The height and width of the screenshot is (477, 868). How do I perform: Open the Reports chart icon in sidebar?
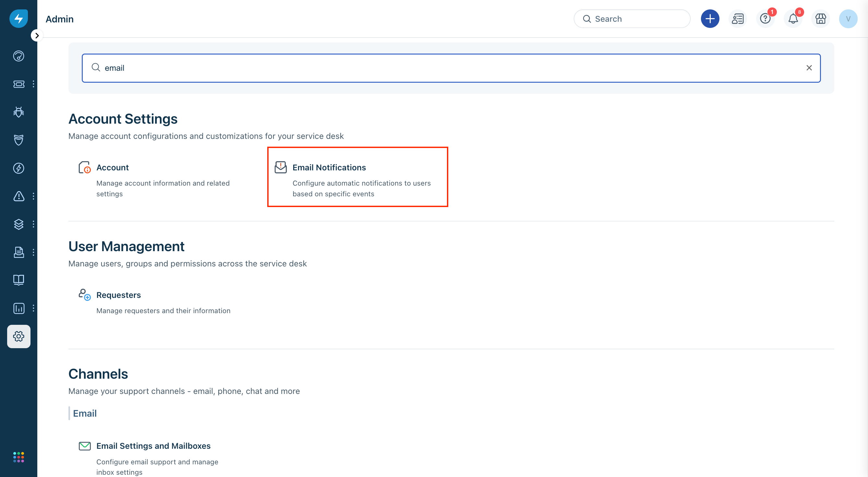(x=18, y=308)
